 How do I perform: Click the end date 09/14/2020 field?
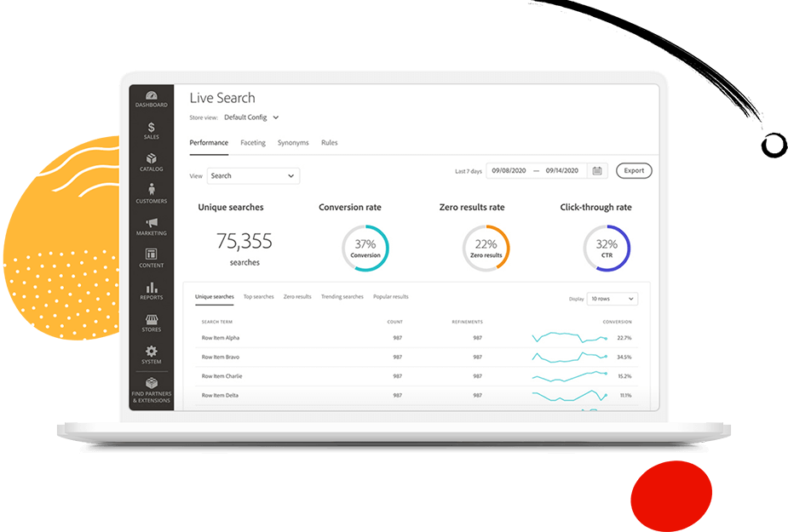tap(562, 171)
